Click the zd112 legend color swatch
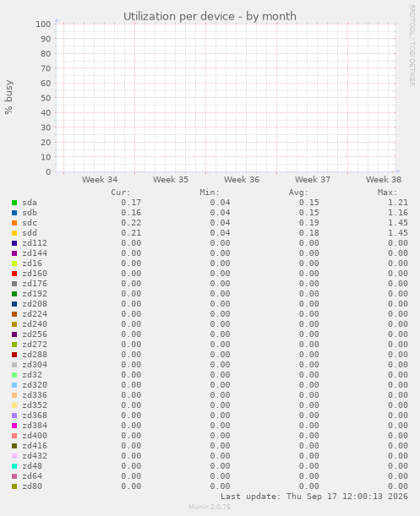Viewport: 420px width, 516px height. (x=14, y=243)
